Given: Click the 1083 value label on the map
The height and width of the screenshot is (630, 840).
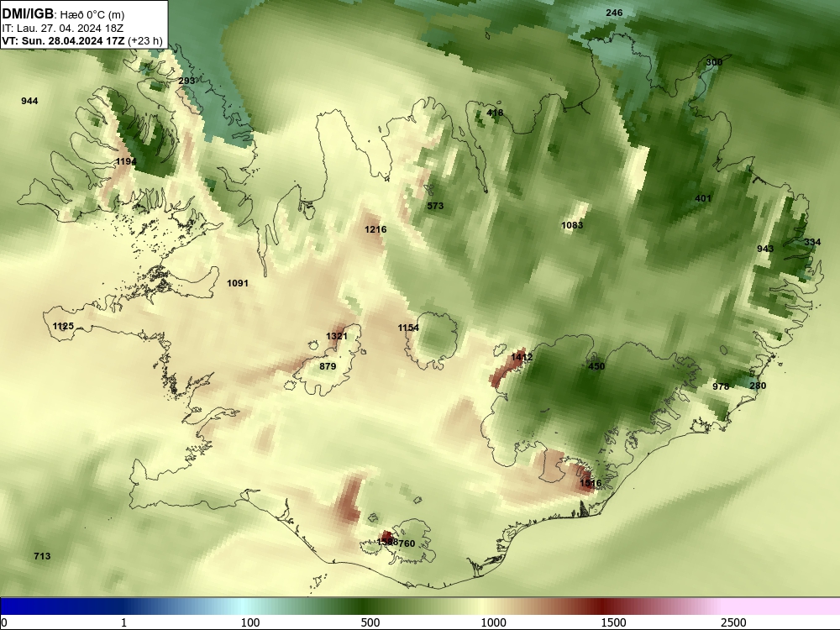Looking at the screenshot, I should click(572, 225).
